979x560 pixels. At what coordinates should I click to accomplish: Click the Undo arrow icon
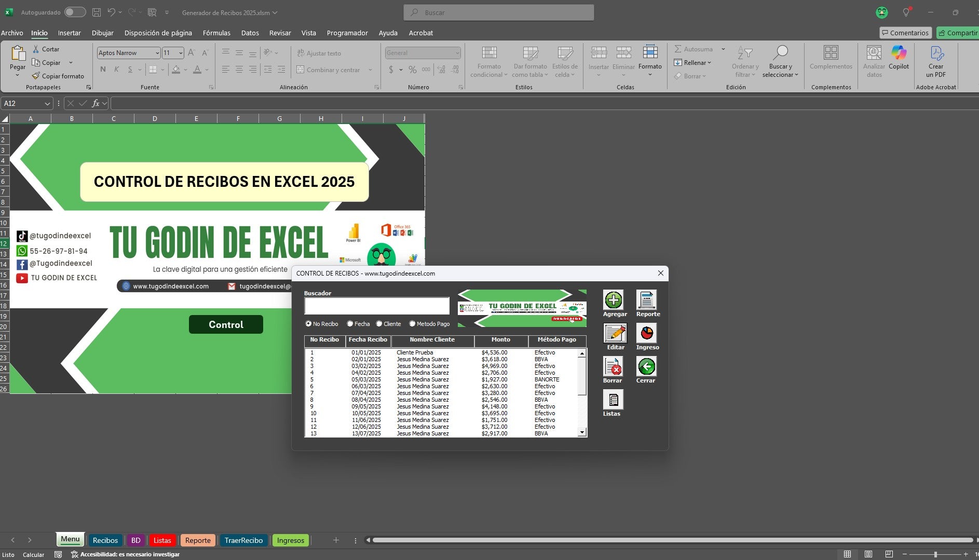point(111,12)
